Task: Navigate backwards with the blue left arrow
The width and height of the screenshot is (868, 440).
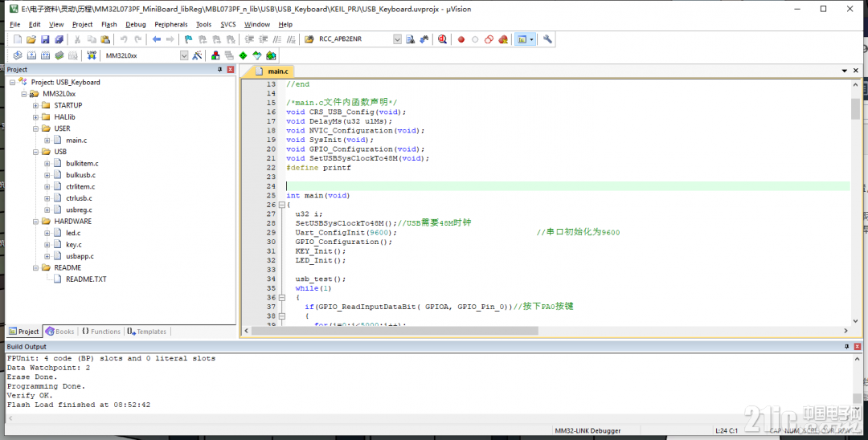Action: pos(157,39)
